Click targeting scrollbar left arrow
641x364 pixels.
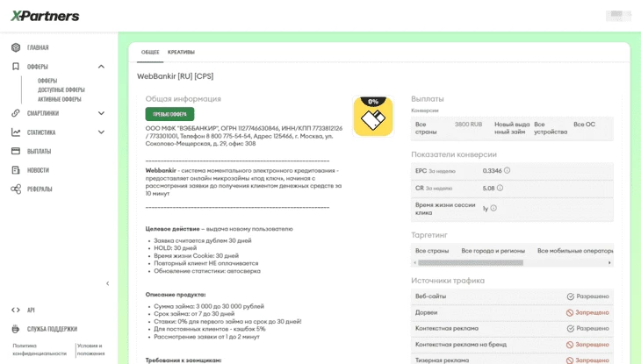415,262
